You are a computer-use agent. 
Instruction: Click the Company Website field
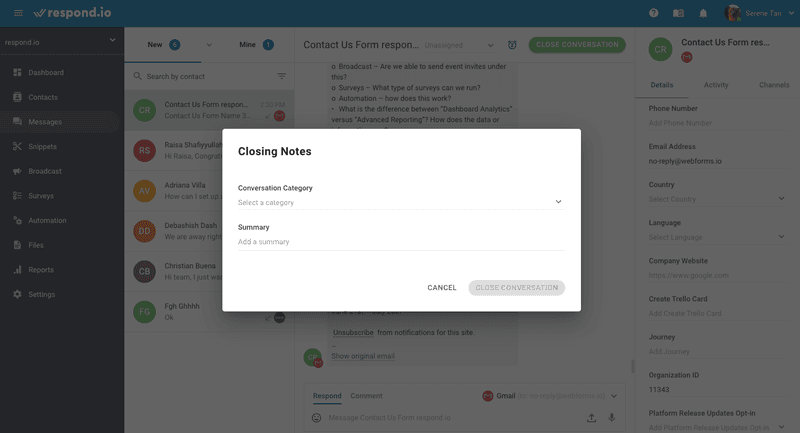point(716,275)
